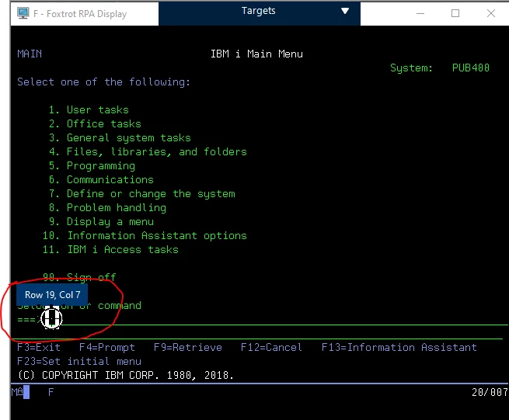Select menu option 9 Display a menu
The height and width of the screenshot is (420, 509).
coord(101,221)
